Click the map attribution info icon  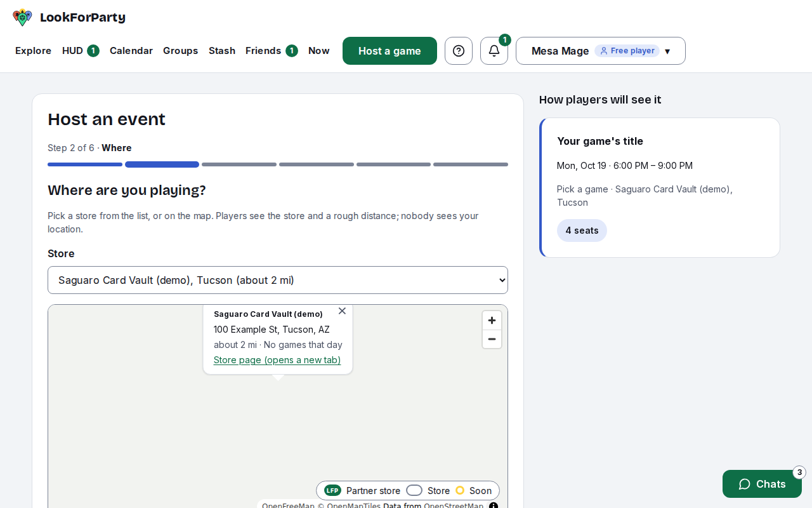pos(494,505)
